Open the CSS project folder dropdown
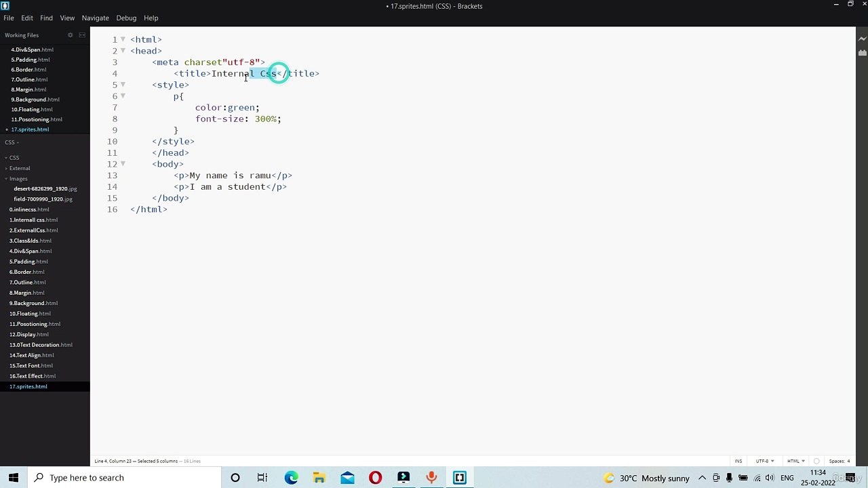 12,142
